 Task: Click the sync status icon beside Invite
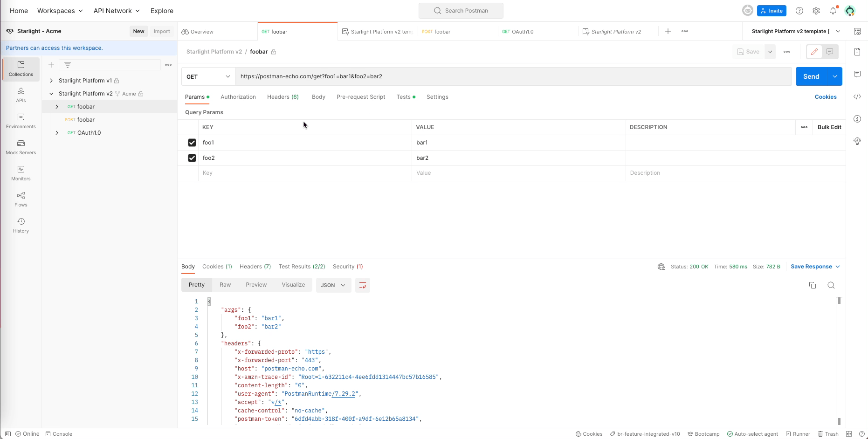[748, 11]
